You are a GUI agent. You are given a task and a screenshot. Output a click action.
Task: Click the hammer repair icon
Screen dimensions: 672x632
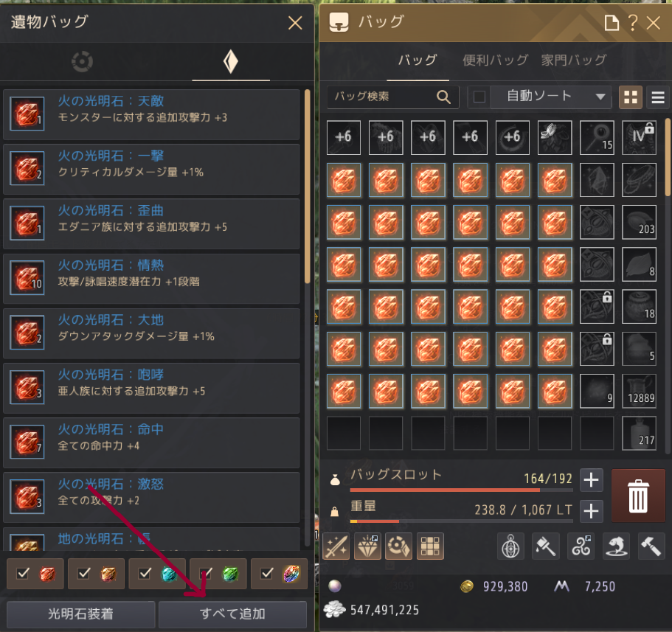click(x=651, y=546)
